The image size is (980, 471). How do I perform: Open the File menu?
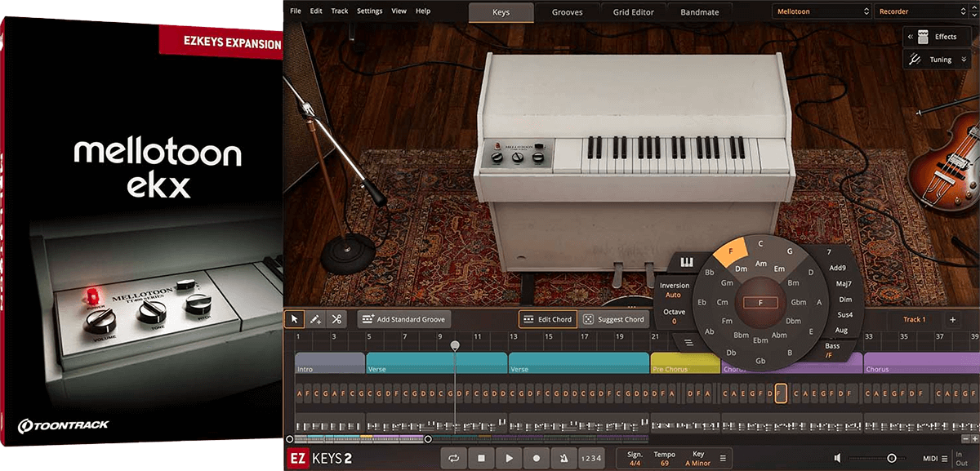[295, 11]
